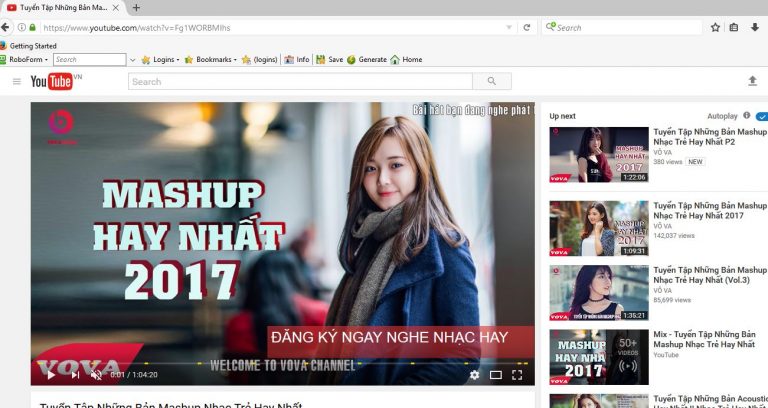Open Nhạc Trẻ Hay Nhất (Vol.3) title

(710, 275)
